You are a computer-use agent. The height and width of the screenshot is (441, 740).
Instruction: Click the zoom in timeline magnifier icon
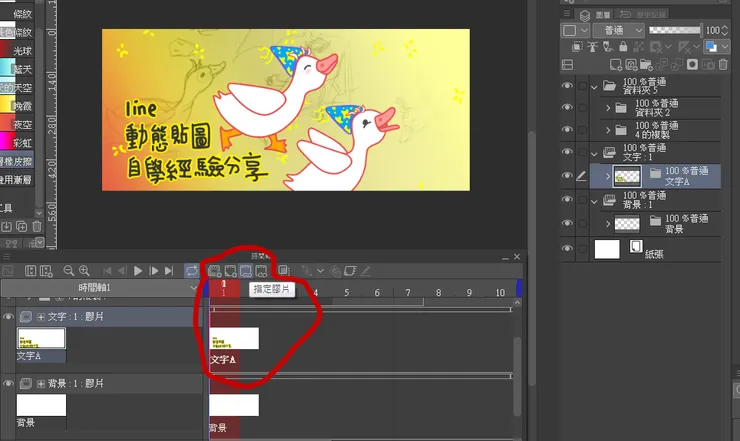[84, 271]
